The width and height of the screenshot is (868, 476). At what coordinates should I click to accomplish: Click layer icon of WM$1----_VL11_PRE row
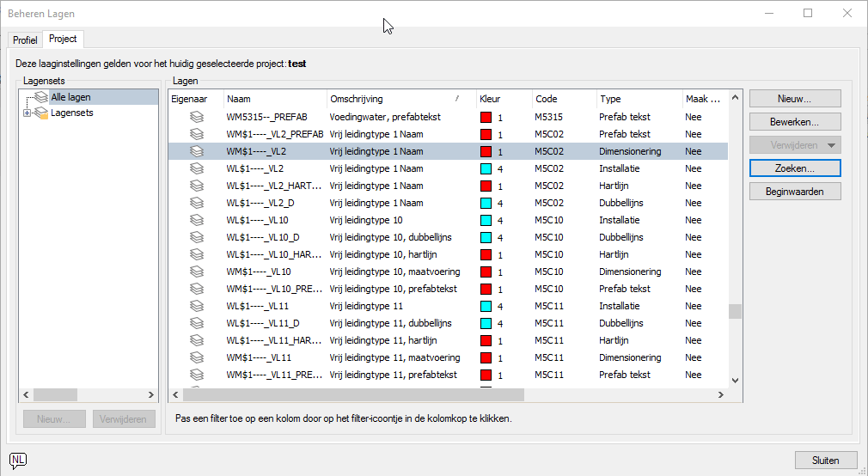click(x=197, y=374)
